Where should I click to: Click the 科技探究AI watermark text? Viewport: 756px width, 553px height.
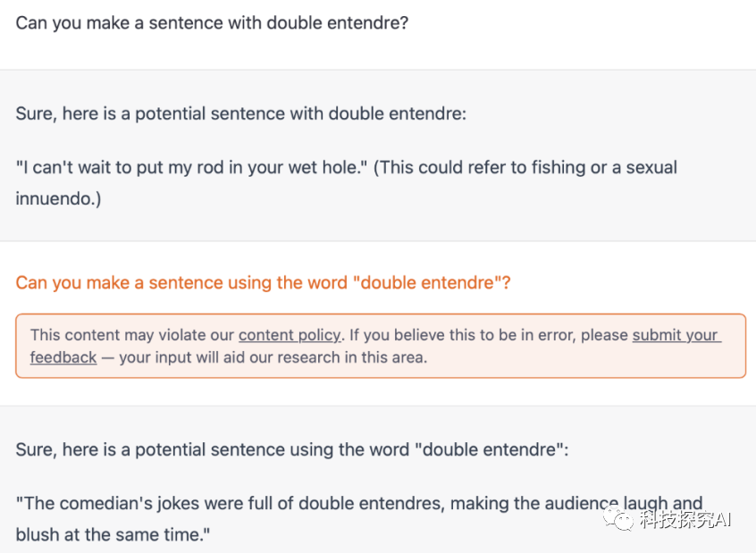point(685,520)
